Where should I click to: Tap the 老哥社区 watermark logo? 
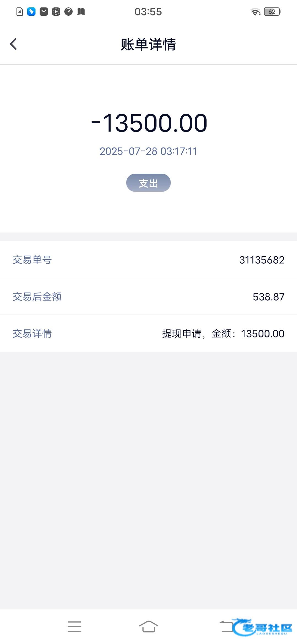tap(263, 627)
